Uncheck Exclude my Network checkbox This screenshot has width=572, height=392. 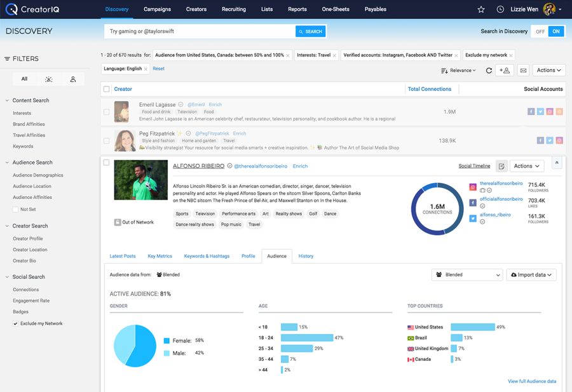coord(16,323)
